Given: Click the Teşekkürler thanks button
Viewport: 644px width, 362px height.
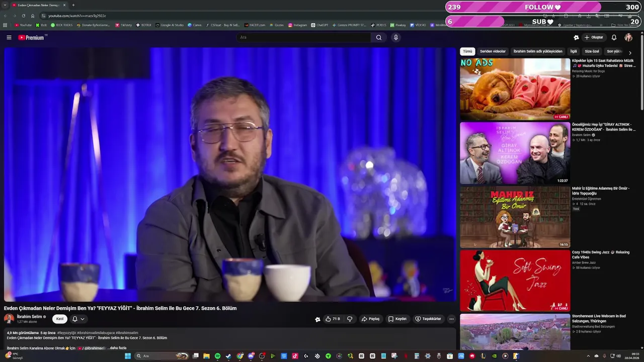Looking at the screenshot, I should tap(428, 319).
